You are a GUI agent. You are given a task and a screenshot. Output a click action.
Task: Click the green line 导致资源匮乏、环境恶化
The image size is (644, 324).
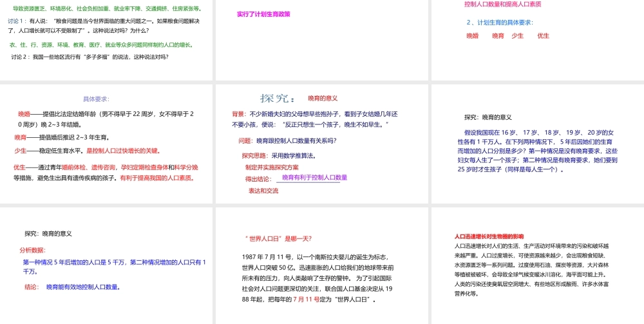(x=107, y=8)
